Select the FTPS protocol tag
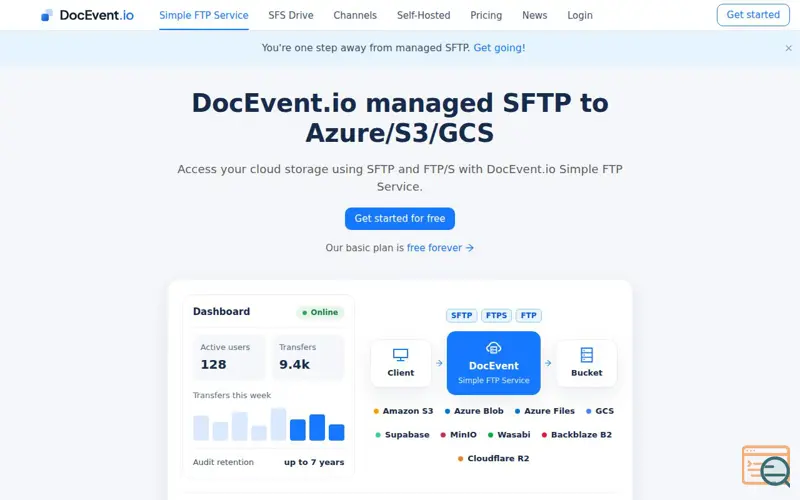This screenshot has height=500, width=800. (496, 315)
